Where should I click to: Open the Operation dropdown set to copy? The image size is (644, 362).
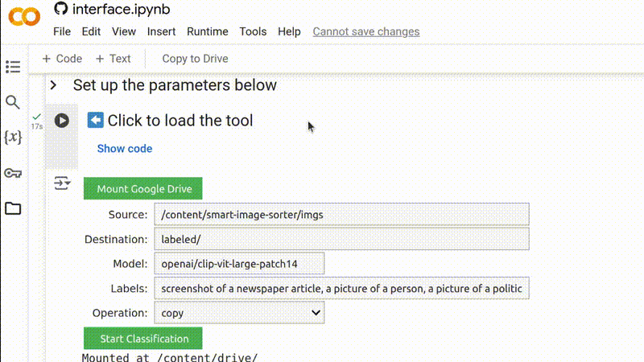[x=239, y=313]
